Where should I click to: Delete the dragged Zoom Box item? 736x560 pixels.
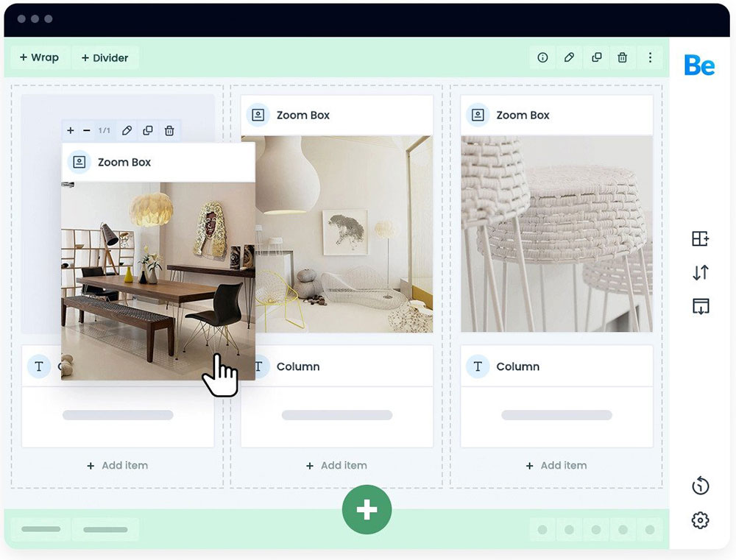[x=169, y=131]
